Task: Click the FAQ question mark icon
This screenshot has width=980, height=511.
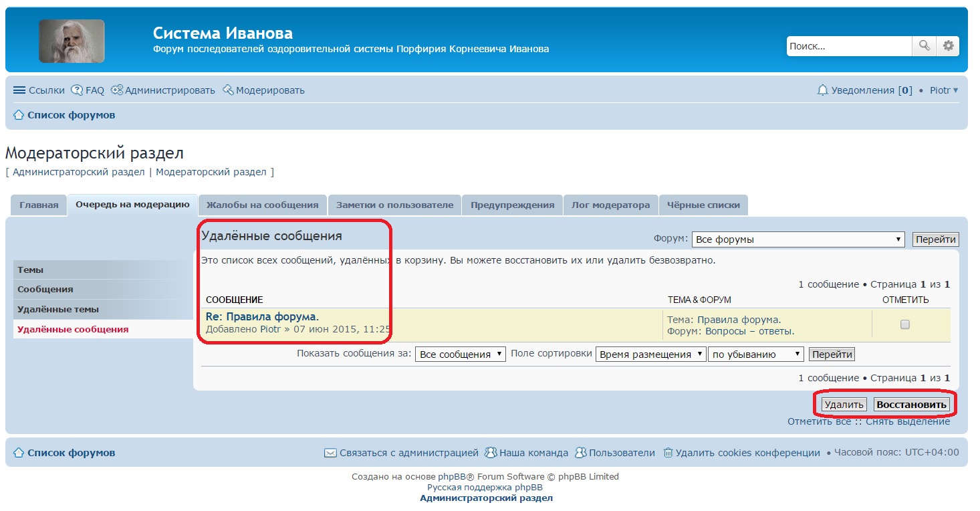Action: (77, 90)
